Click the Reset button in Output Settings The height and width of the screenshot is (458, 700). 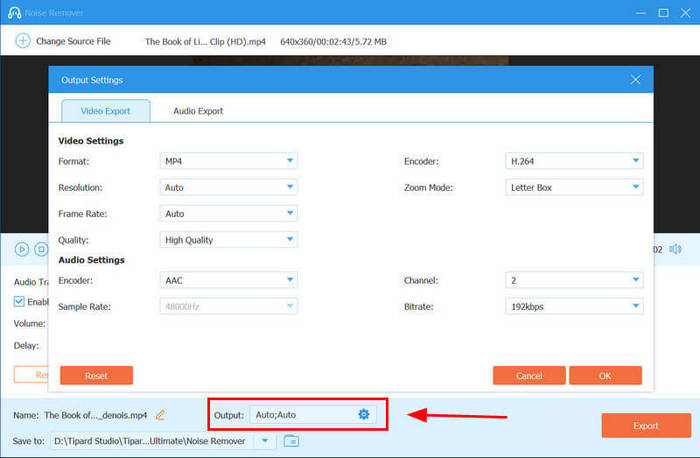point(96,375)
